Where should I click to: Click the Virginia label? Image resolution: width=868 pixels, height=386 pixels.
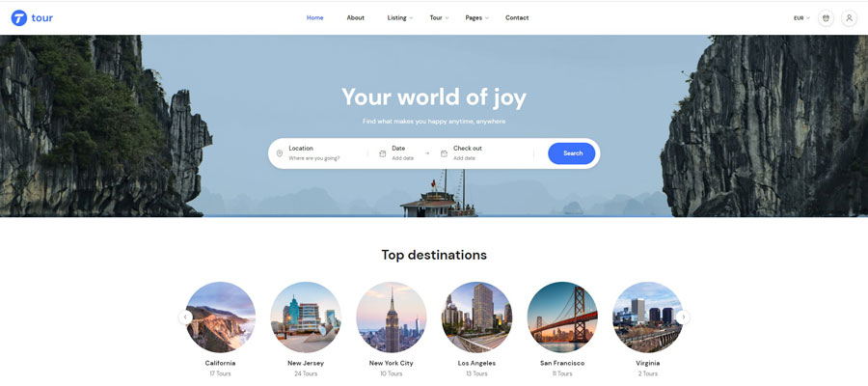[x=648, y=363]
